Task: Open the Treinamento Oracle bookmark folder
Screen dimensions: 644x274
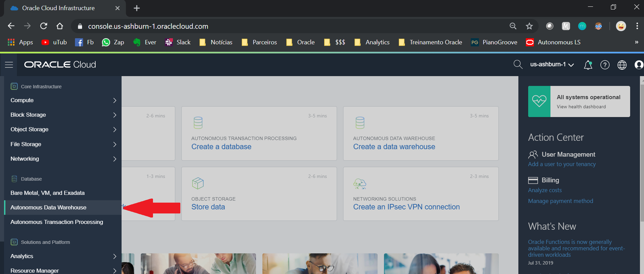Action: pos(430,42)
